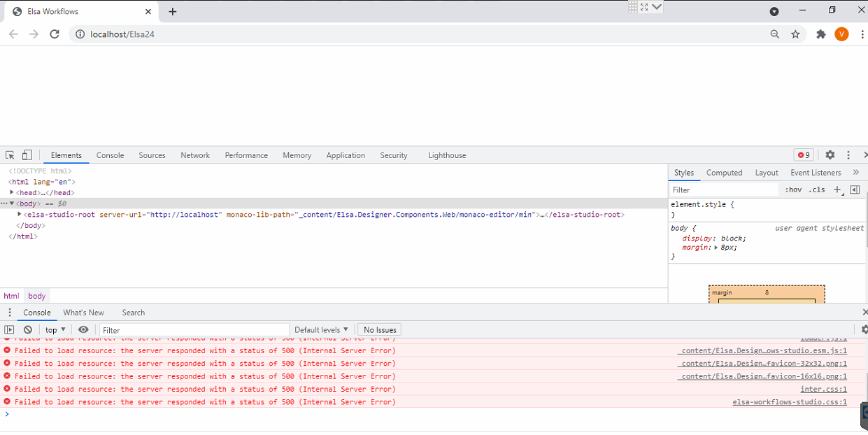
Task: Open the Default levels dropdown
Action: click(321, 329)
